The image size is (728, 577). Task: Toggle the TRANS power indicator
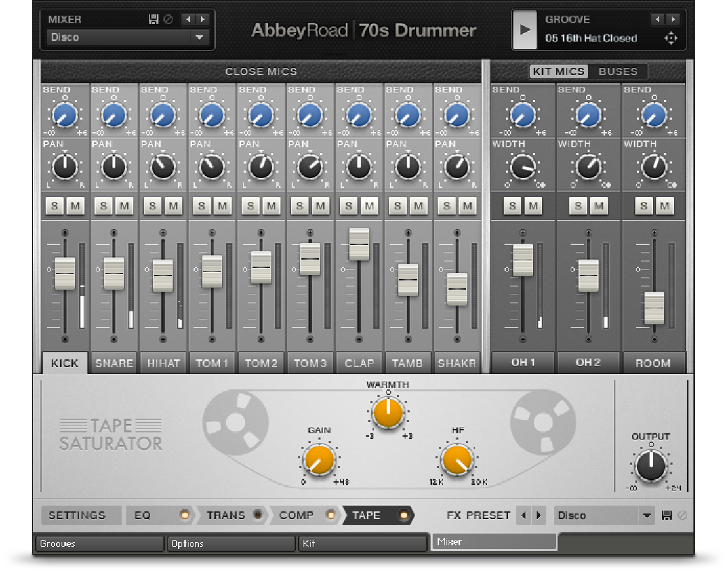point(257,515)
